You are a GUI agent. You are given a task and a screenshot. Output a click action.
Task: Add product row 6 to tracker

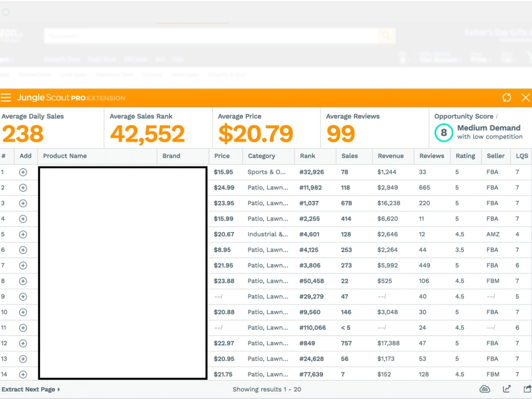click(x=23, y=250)
